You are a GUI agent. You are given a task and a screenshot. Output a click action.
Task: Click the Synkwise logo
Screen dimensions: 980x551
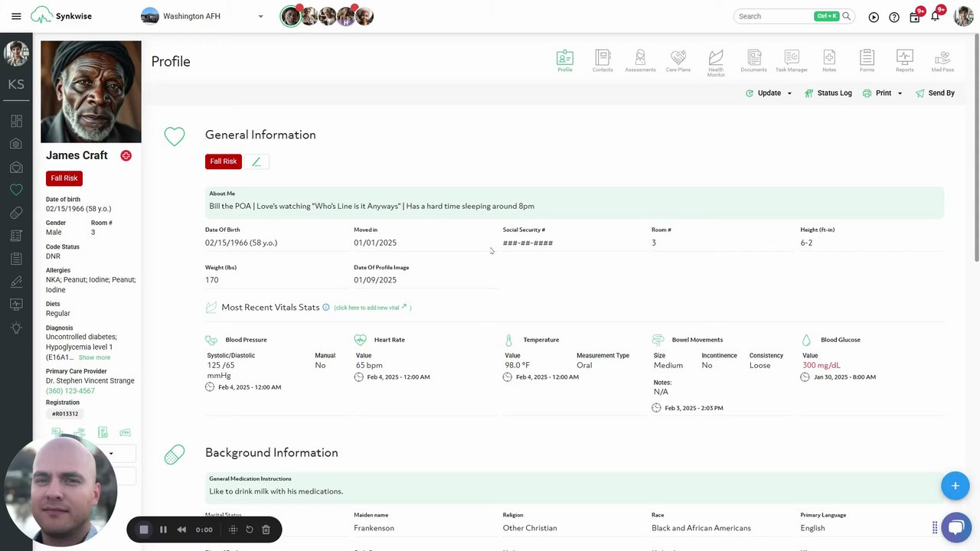61,16
